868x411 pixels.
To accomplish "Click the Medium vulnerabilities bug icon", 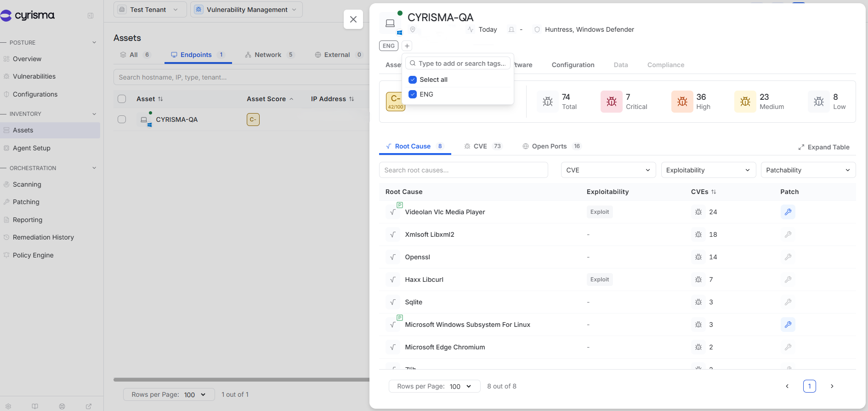I will [x=745, y=102].
